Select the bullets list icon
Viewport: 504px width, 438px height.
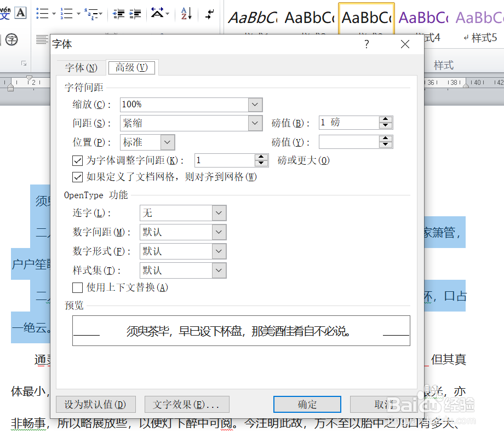pos(42,14)
